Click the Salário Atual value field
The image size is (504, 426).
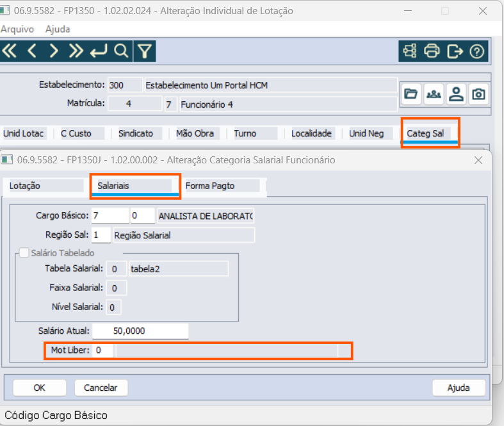tap(140, 331)
